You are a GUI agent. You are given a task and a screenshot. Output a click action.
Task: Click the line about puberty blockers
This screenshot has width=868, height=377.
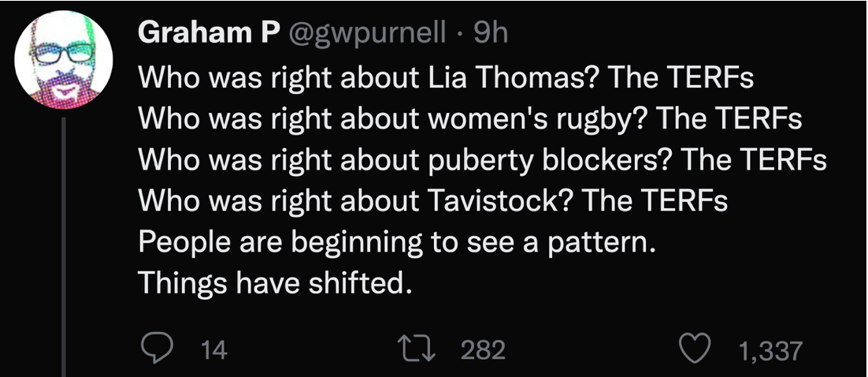483,160
